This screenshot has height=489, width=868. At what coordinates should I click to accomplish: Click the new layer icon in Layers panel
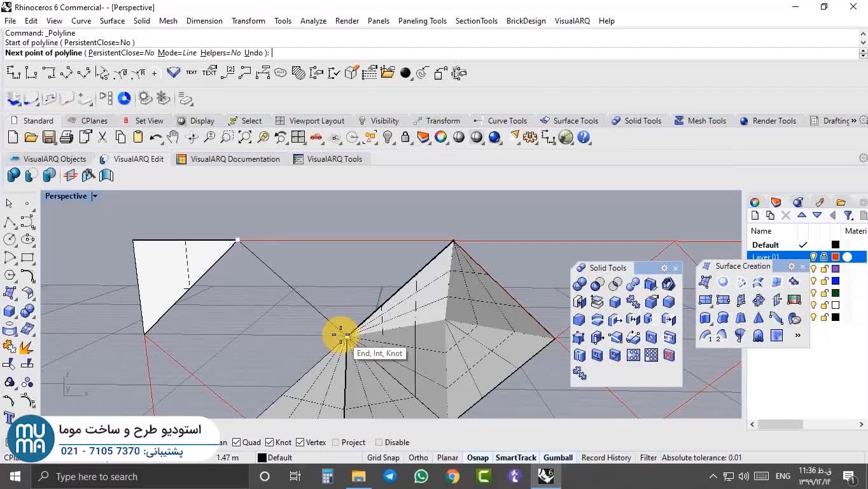click(x=755, y=215)
